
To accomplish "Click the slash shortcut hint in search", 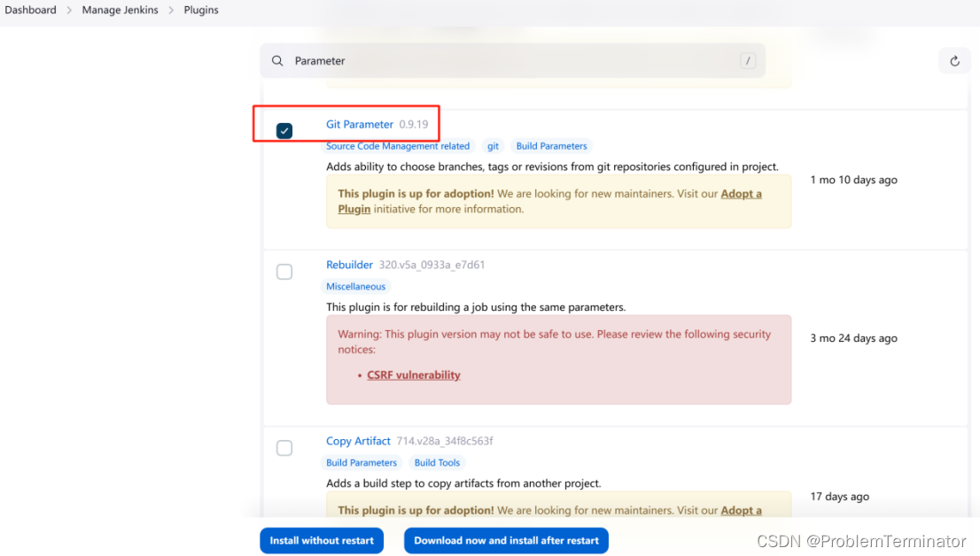I will [748, 60].
